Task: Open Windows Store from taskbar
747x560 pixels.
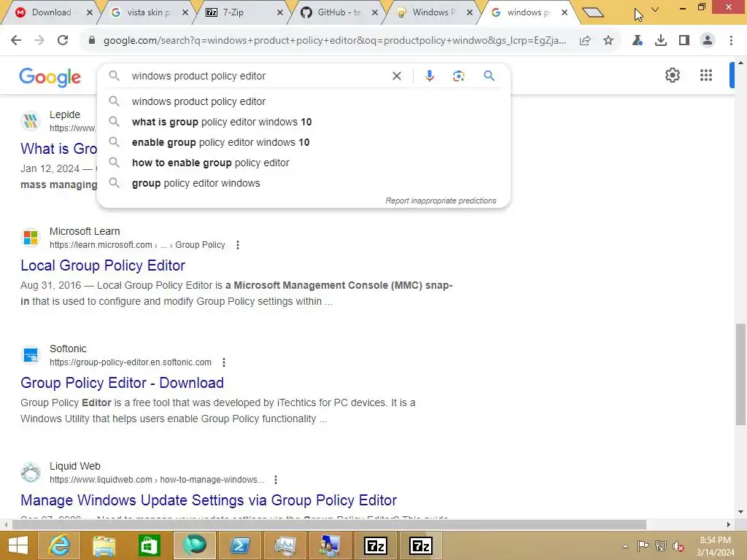Action: coord(149,545)
